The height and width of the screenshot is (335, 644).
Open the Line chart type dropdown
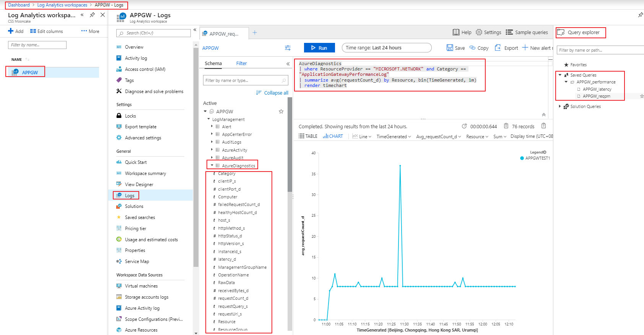click(362, 137)
